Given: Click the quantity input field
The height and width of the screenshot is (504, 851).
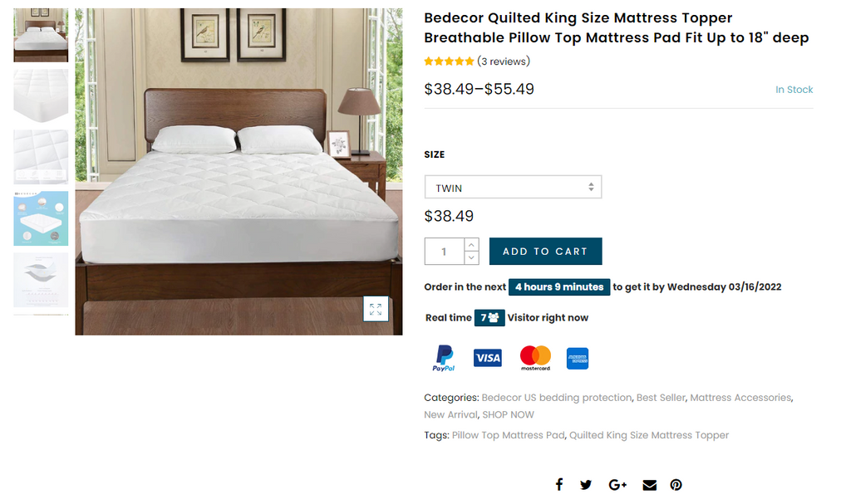Looking at the screenshot, I should [444, 252].
